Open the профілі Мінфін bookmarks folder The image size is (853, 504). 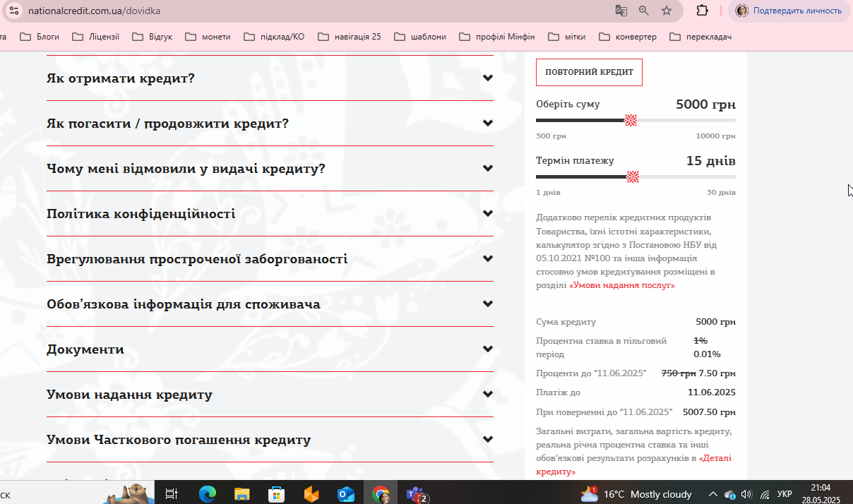point(497,37)
